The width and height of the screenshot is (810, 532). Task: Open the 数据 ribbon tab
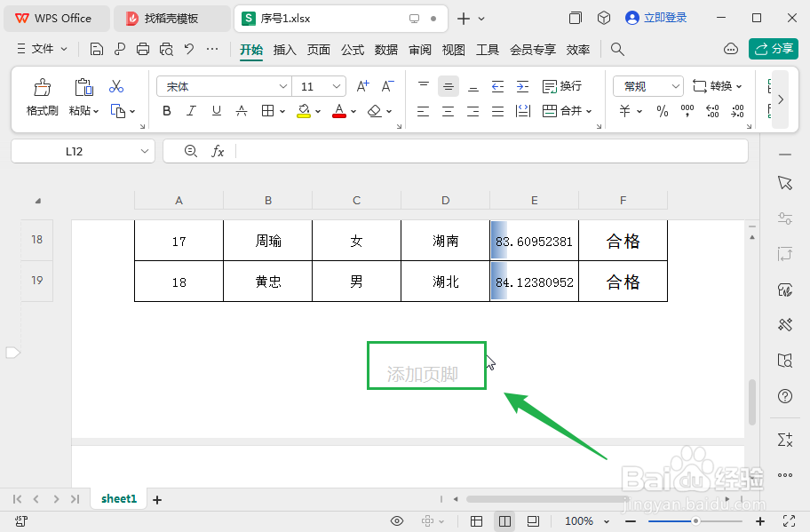(386, 51)
